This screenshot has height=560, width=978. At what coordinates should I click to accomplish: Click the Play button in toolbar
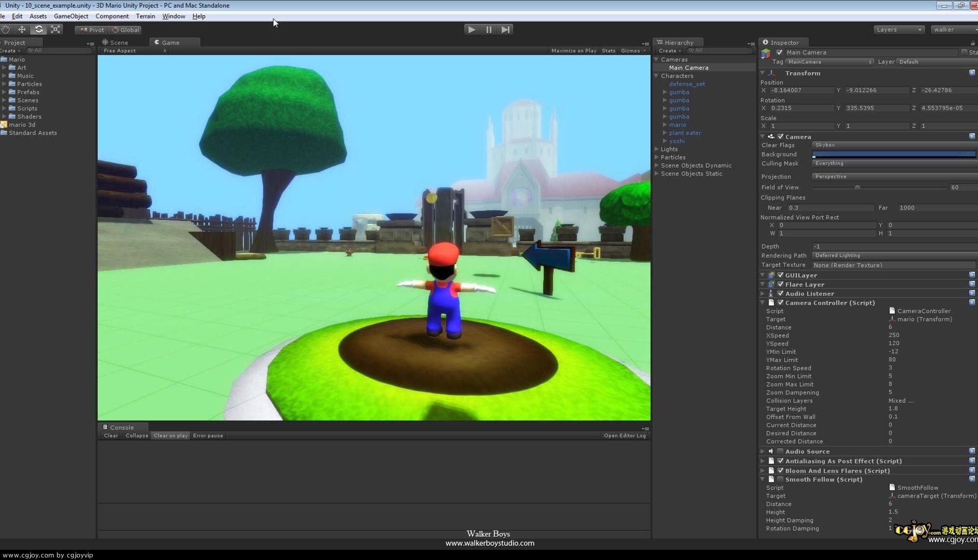(471, 30)
